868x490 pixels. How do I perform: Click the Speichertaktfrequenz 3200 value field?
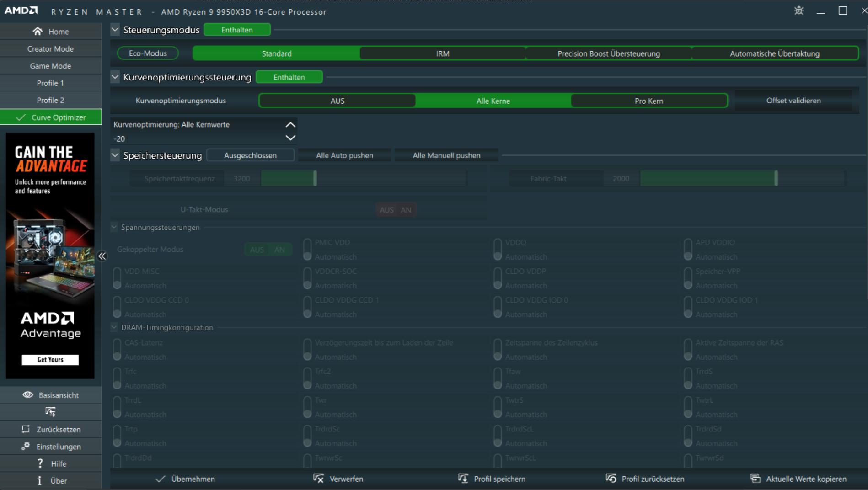click(242, 179)
